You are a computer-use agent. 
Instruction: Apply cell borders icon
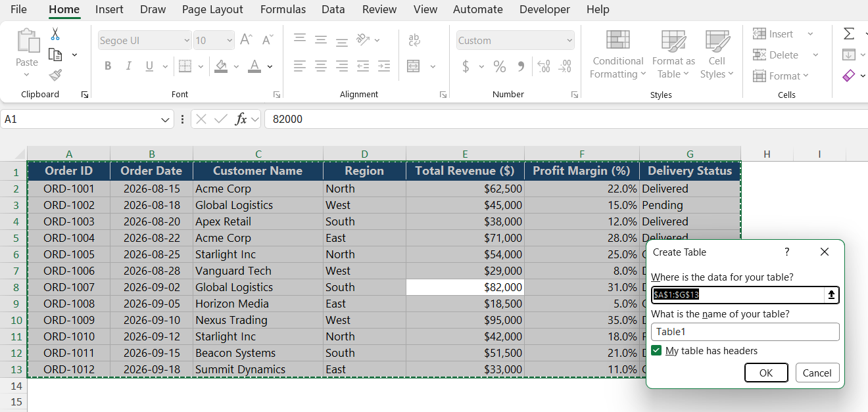click(185, 66)
